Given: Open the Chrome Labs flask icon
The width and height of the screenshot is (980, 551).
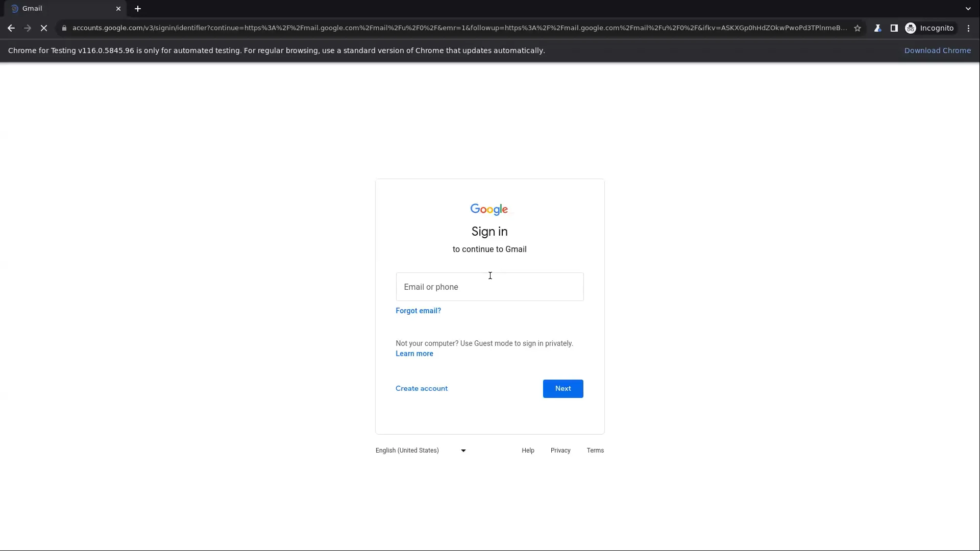Looking at the screenshot, I should point(877,28).
